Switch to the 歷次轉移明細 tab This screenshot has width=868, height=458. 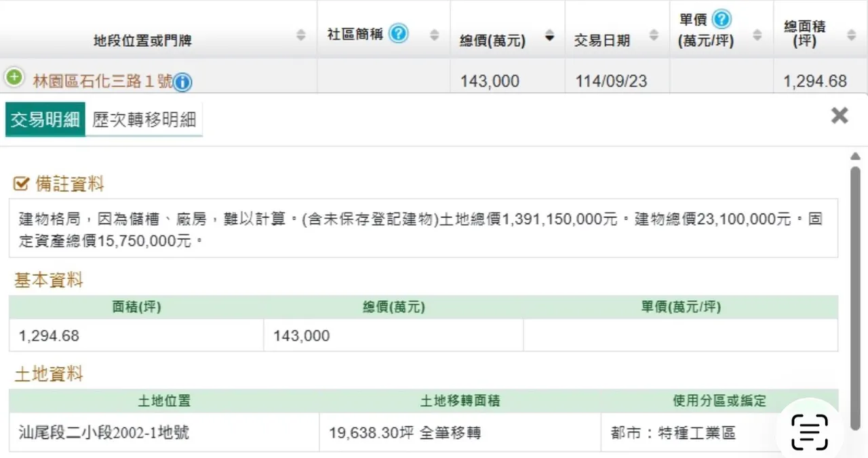tap(144, 119)
